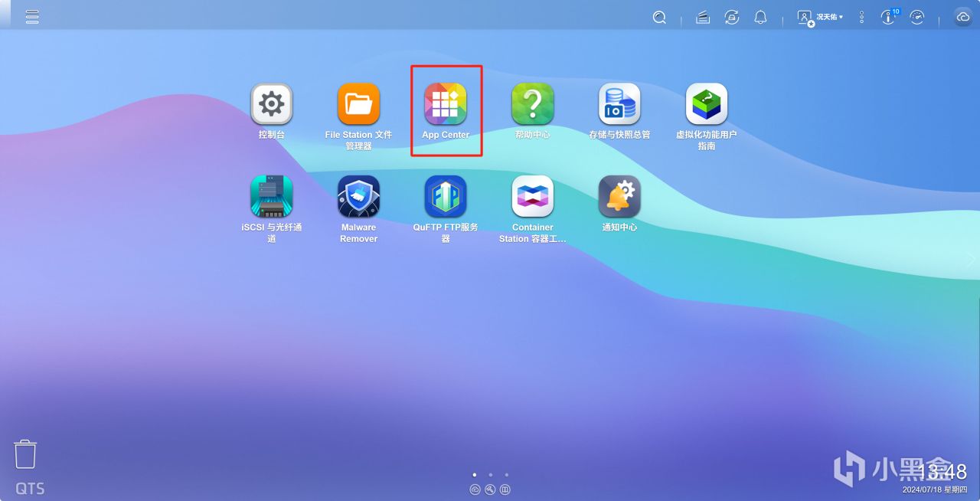Open the search magnifier in top bar
Image resolution: width=980 pixels, height=501 pixels.
[659, 17]
